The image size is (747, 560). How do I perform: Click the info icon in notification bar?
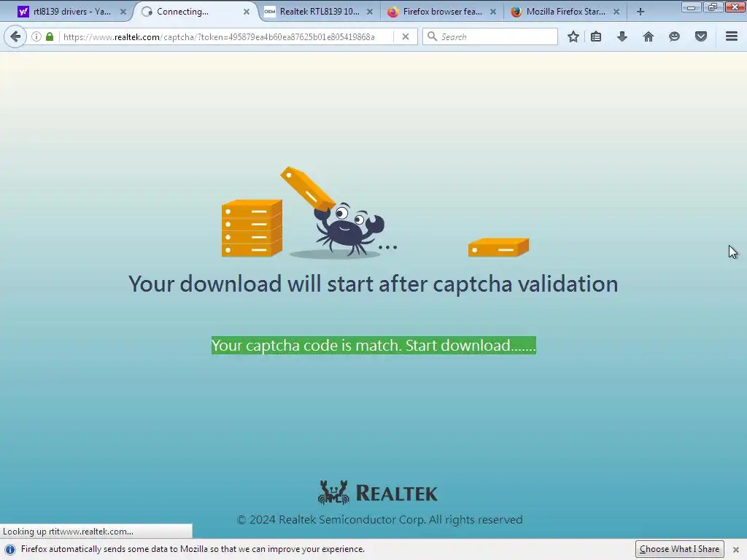coord(10,549)
